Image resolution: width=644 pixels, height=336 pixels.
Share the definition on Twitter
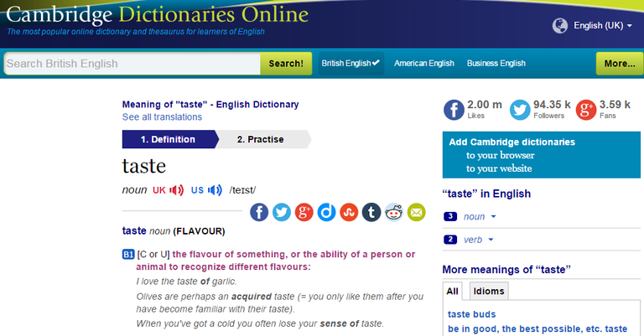click(282, 212)
